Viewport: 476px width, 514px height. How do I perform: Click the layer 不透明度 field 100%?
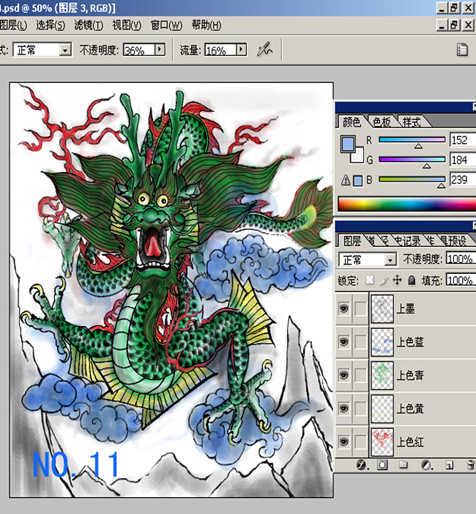tap(461, 259)
